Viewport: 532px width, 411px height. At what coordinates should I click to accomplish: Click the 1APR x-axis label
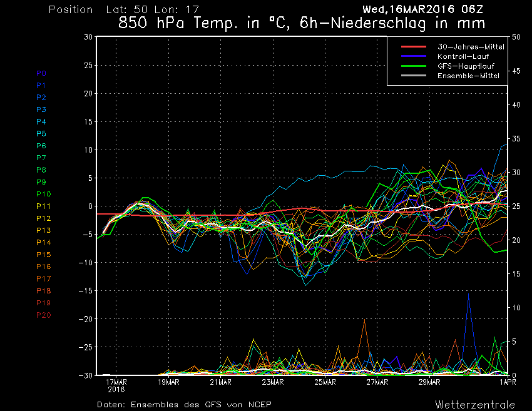(x=508, y=382)
